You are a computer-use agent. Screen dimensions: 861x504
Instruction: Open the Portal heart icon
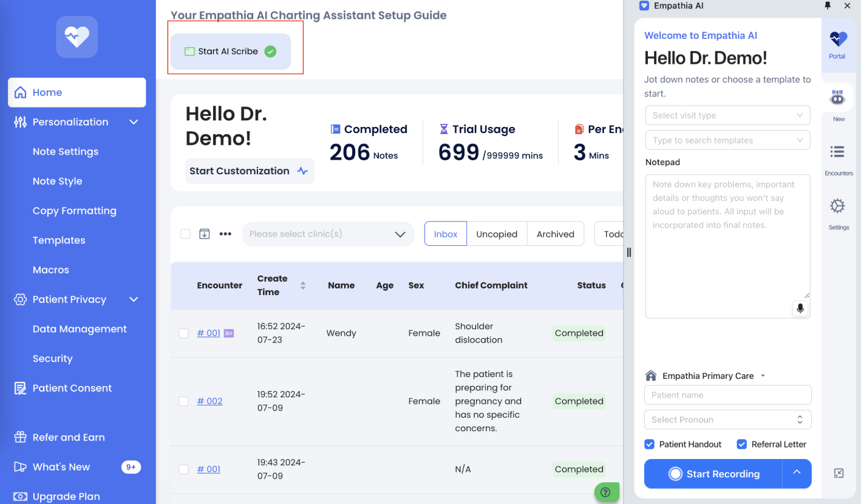838,39
